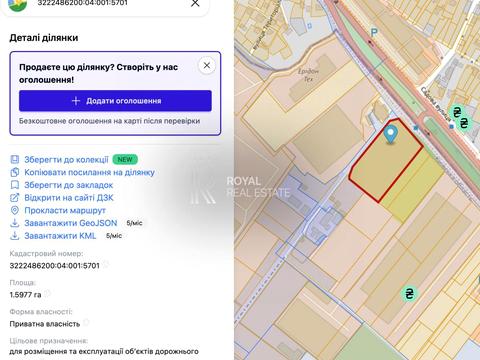Select the yellow parcel next to highlighted plot
Screen dimensions: 480x360
point(412,184)
